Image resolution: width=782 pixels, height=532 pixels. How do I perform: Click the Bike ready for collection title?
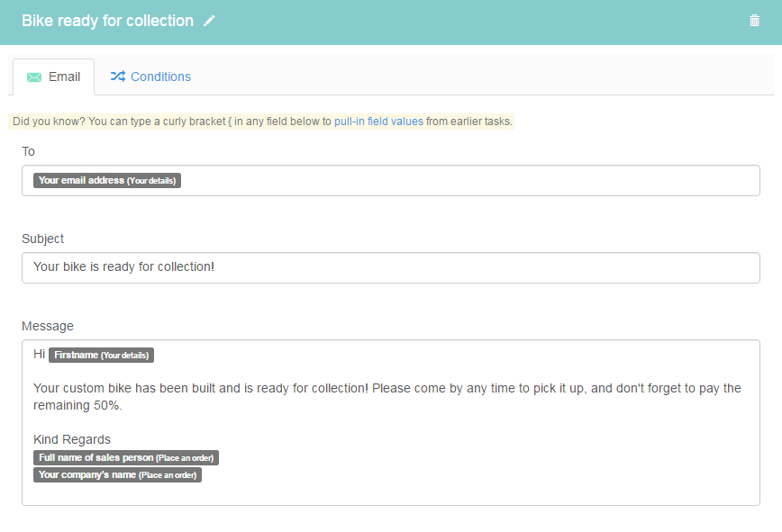pyautogui.click(x=108, y=21)
